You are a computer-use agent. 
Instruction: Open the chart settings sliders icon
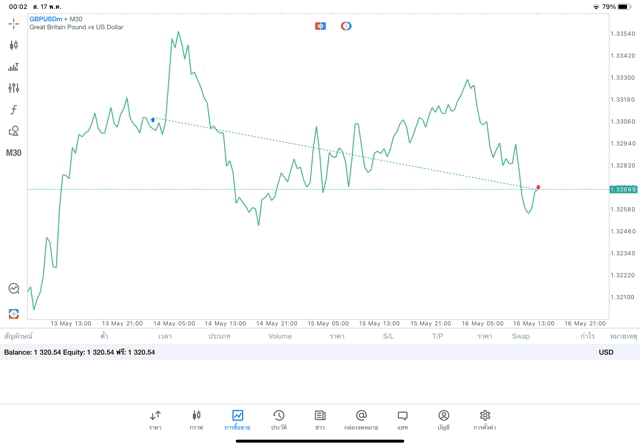pyautogui.click(x=14, y=88)
